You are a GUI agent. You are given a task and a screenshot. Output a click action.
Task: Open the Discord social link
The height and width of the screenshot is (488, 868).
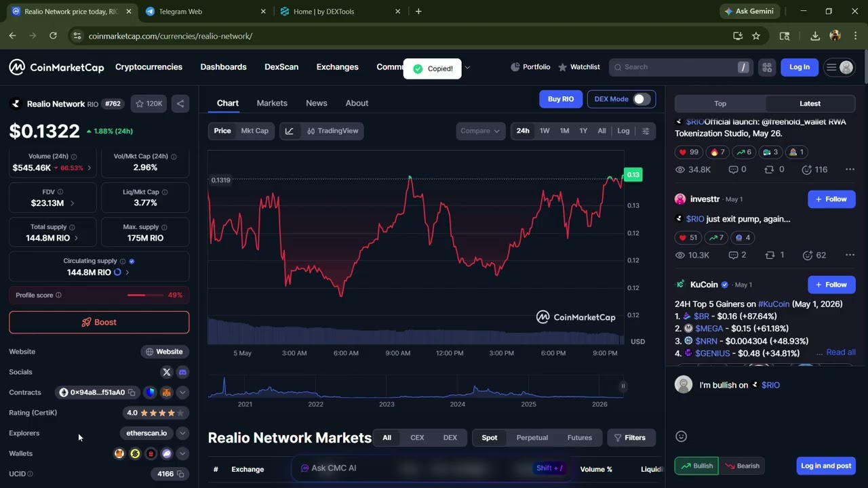tap(182, 372)
